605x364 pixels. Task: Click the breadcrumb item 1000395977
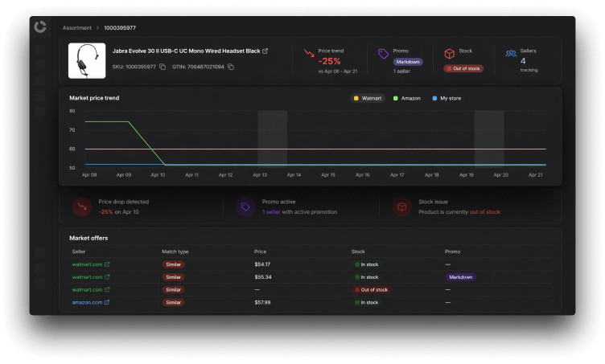[120, 28]
